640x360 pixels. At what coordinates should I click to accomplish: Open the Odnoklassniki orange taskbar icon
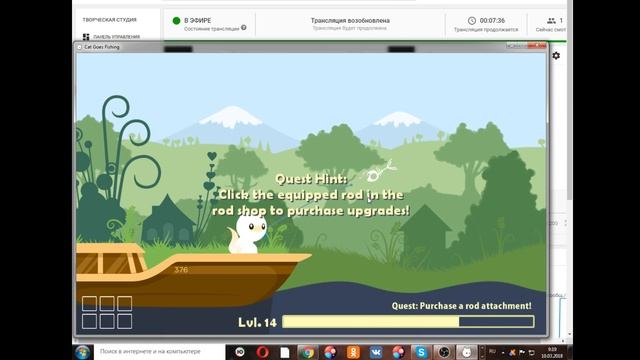tap(353, 352)
